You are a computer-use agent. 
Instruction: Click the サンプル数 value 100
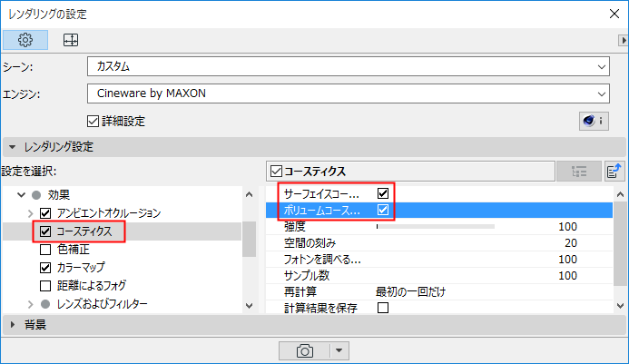[x=567, y=276]
